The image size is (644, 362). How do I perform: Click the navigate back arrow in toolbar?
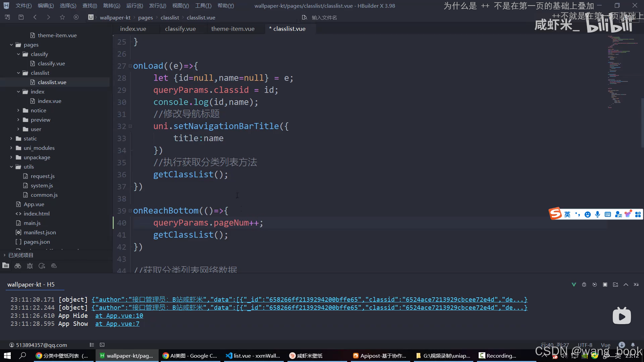(x=35, y=17)
